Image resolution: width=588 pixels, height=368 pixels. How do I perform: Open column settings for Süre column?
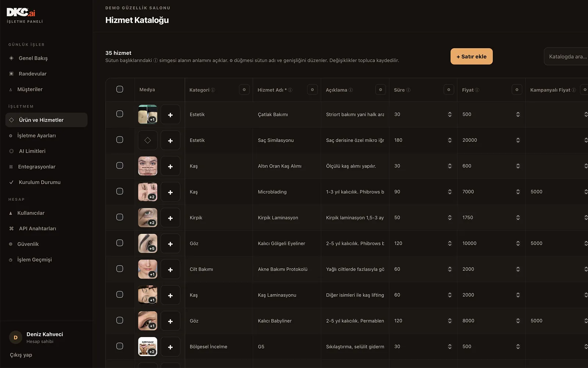tap(449, 89)
